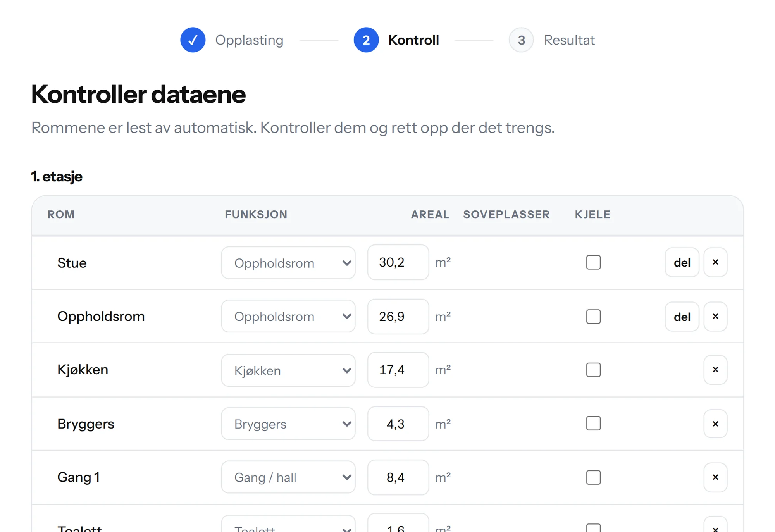
Task: Click the SOVEPLASSER column header
Action: 506,214
